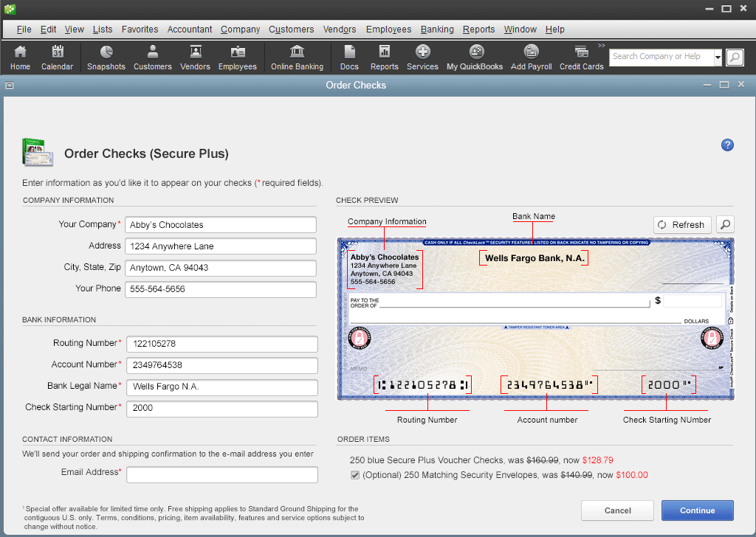Open Snapshots from the icon bar
756x537 pixels.
106,58
